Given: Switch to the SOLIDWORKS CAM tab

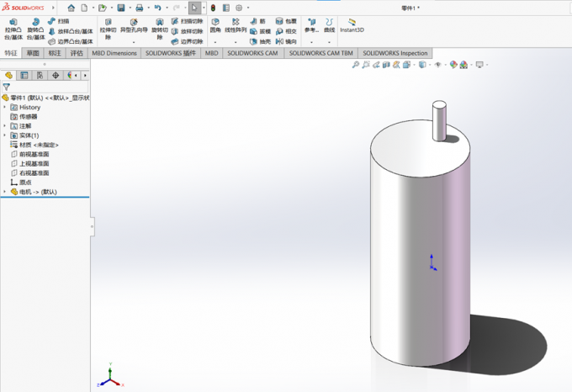Looking at the screenshot, I should click(x=252, y=53).
